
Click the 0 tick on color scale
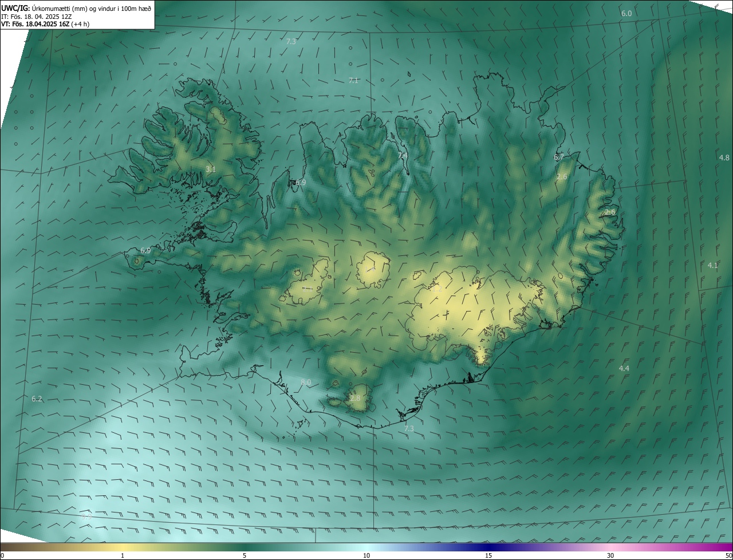2,555
